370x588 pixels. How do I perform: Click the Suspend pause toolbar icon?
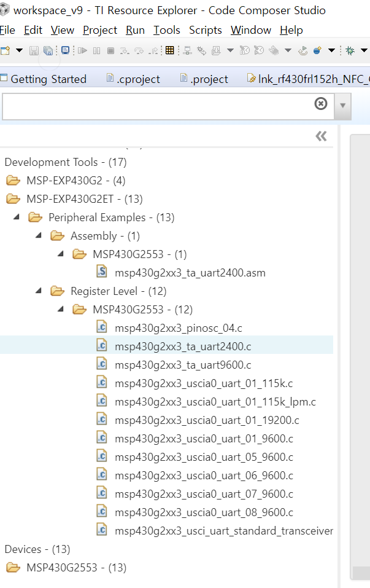coord(96,50)
